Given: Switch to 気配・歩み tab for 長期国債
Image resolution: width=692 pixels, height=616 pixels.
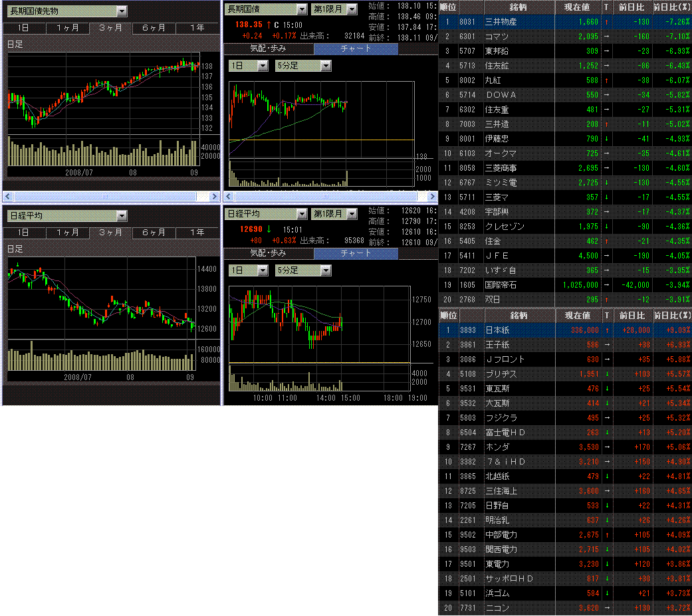Looking at the screenshot, I should pyautogui.click(x=269, y=49).
